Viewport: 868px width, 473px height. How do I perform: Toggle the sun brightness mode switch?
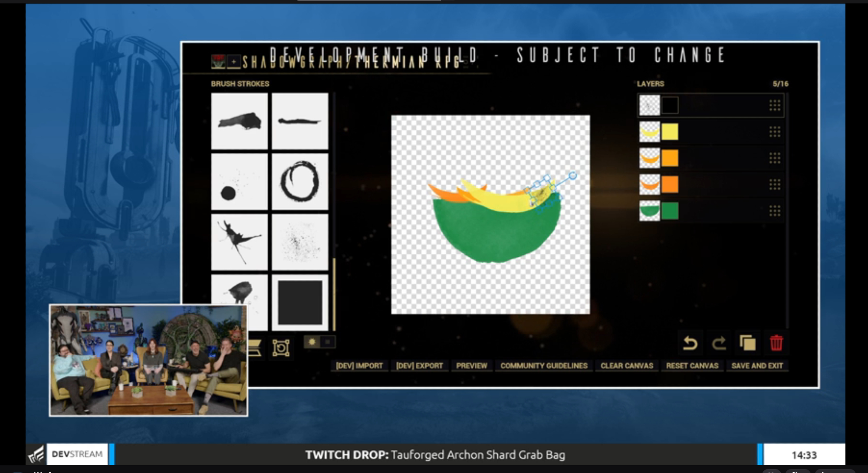(x=312, y=342)
